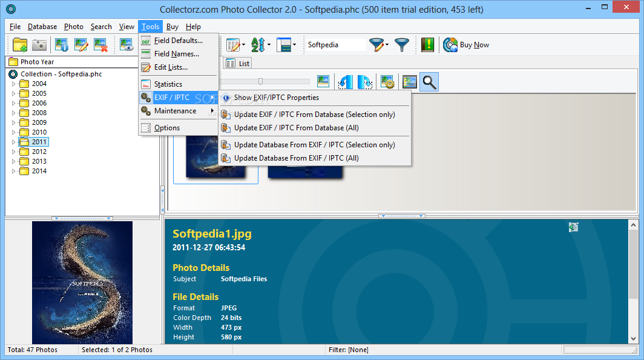Click the large Softpedia preview image
Viewport: 644px width, 360px height.
[82, 282]
